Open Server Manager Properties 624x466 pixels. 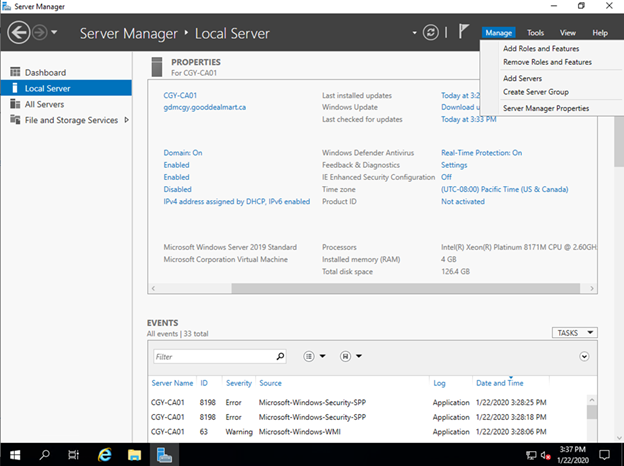546,108
